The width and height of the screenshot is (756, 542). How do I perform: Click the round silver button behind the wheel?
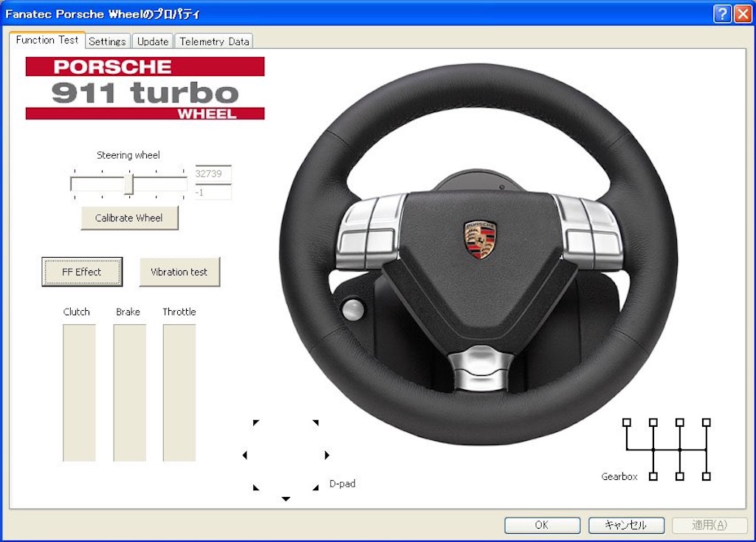pyautogui.click(x=353, y=309)
